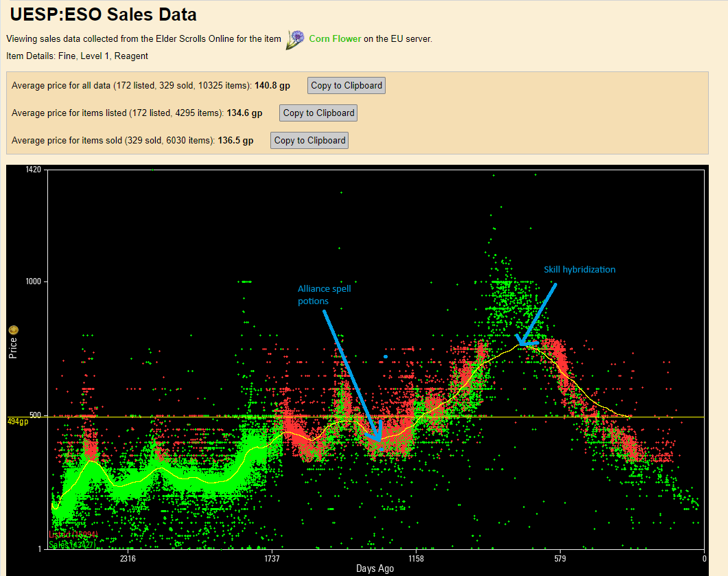Click the UESP:ESO Sales Data heading
Screen dimensions: 728x576
point(103,14)
